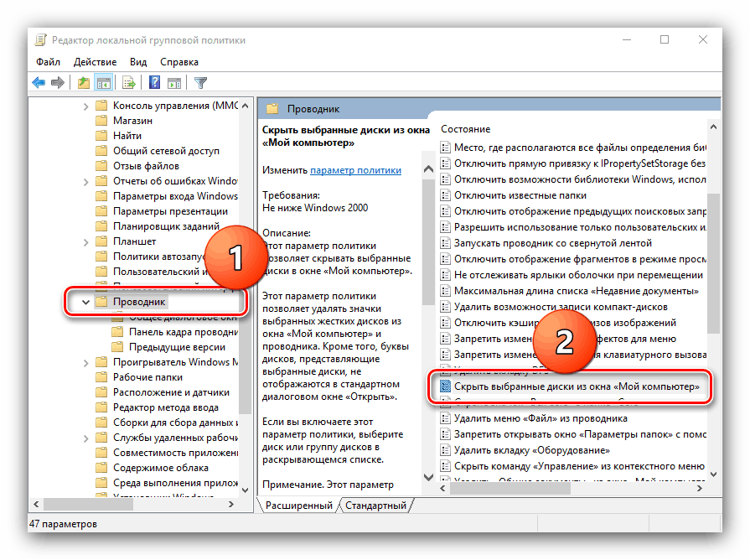Expand the Службы удаленных рабочих столов node
Image resolution: width=750 pixels, height=560 pixels.
point(86,438)
